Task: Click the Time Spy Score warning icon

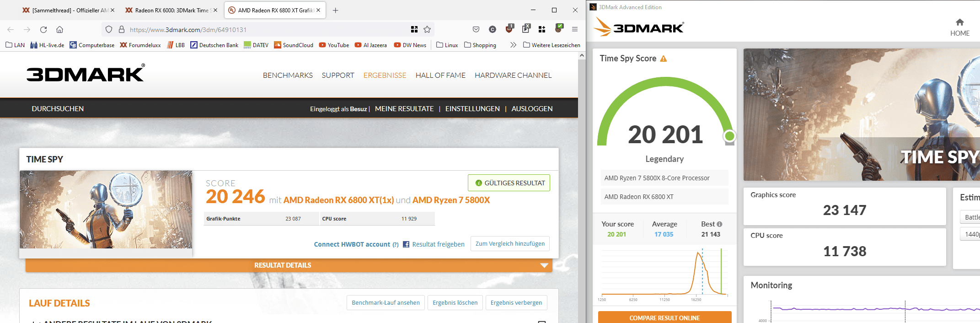Action: (664, 59)
